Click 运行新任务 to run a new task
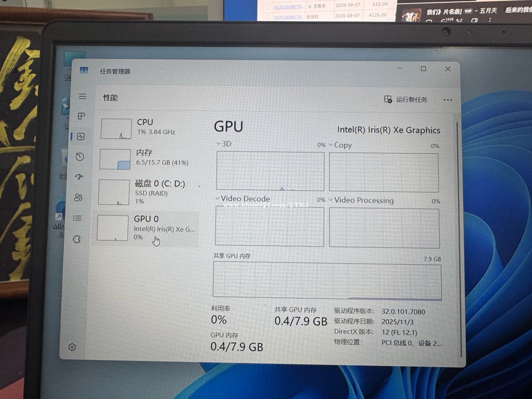Screen dimensions: 532x399 click(411, 100)
